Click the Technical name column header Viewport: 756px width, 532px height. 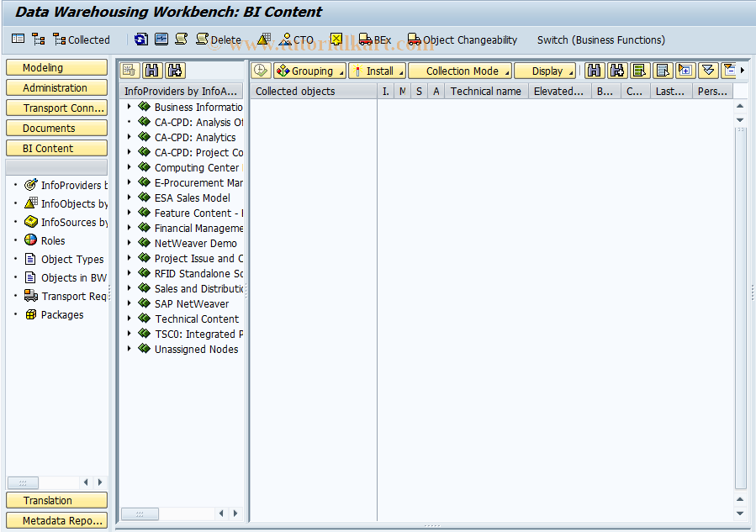(x=486, y=91)
